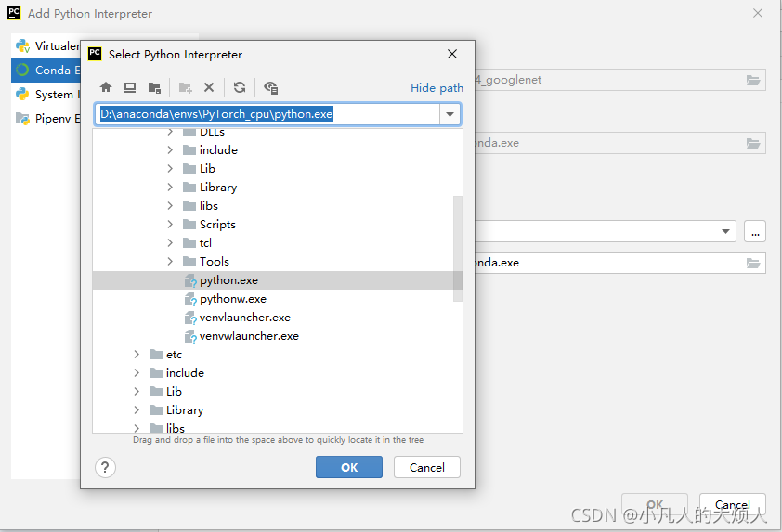Confirm selection with blue OK button
This screenshot has width=782, height=532.
(x=349, y=467)
